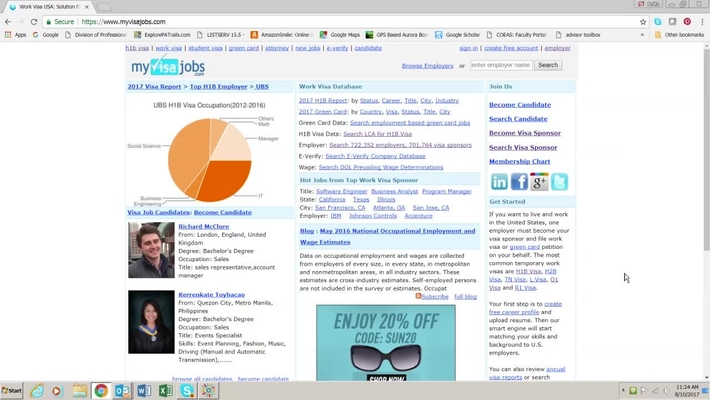Viewport: 710px width, 400px height.
Task: Open green card top menu link
Action: (x=244, y=48)
